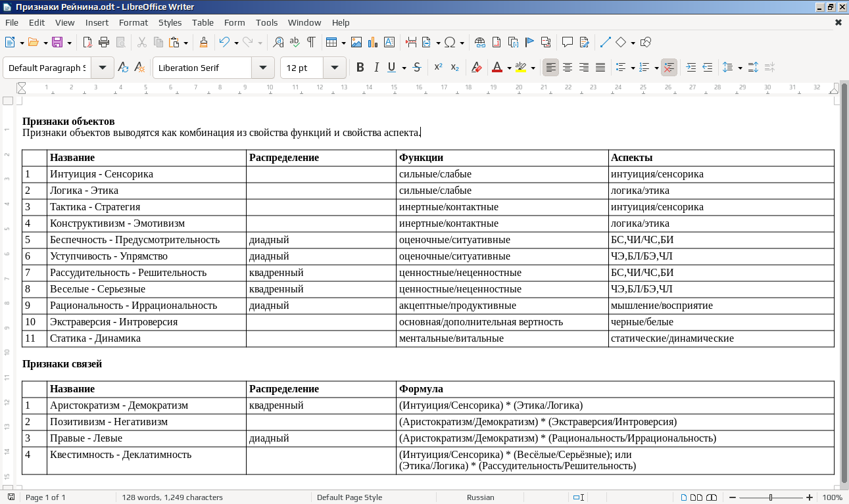Open the Table menu
The height and width of the screenshot is (504, 849).
click(x=203, y=22)
